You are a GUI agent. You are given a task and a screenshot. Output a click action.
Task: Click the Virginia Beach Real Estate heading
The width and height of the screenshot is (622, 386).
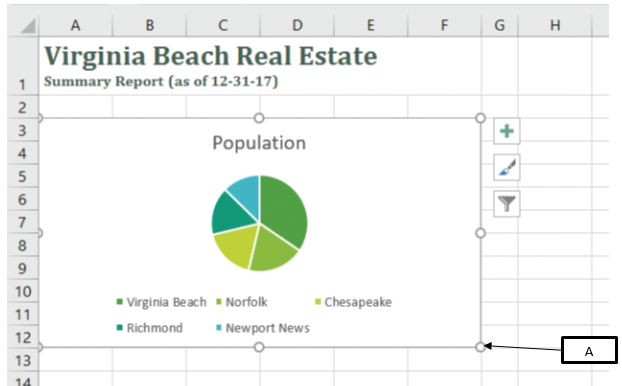click(210, 56)
